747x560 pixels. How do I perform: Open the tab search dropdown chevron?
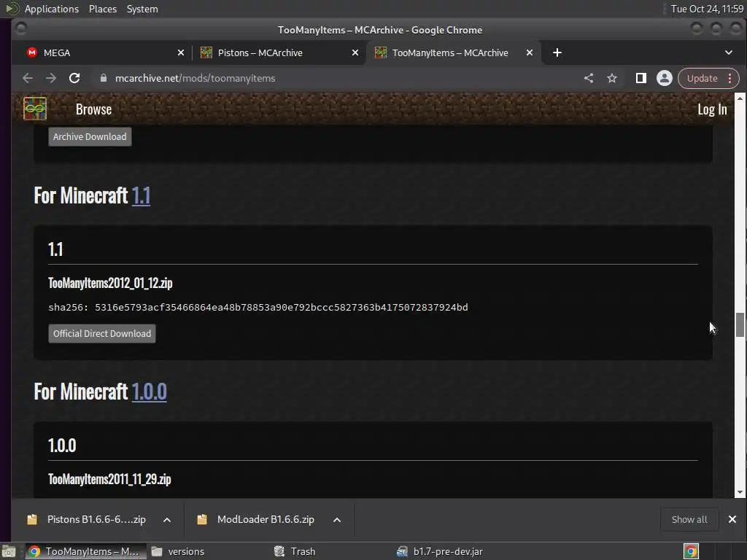click(x=729, y=52)
